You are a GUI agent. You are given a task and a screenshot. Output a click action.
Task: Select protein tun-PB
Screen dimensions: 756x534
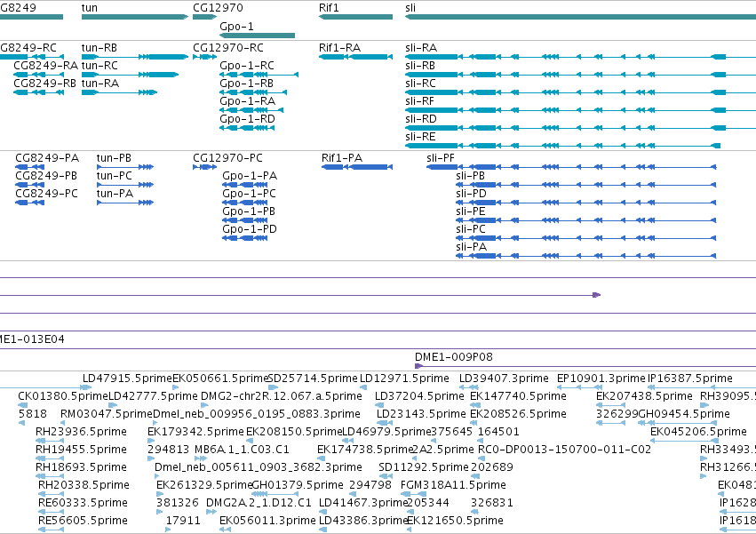tap(125, 167)
